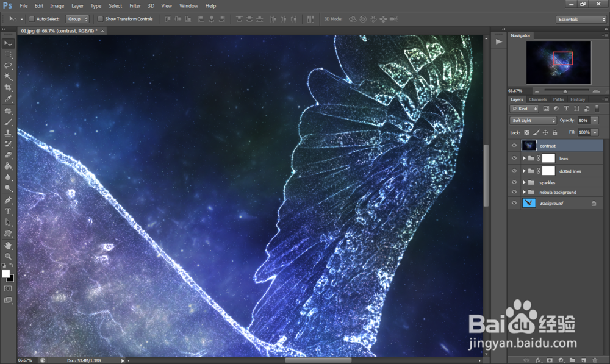Select the Path Selection tool
Viewport: 610px width, 364px height.
(x=8, y=223)
